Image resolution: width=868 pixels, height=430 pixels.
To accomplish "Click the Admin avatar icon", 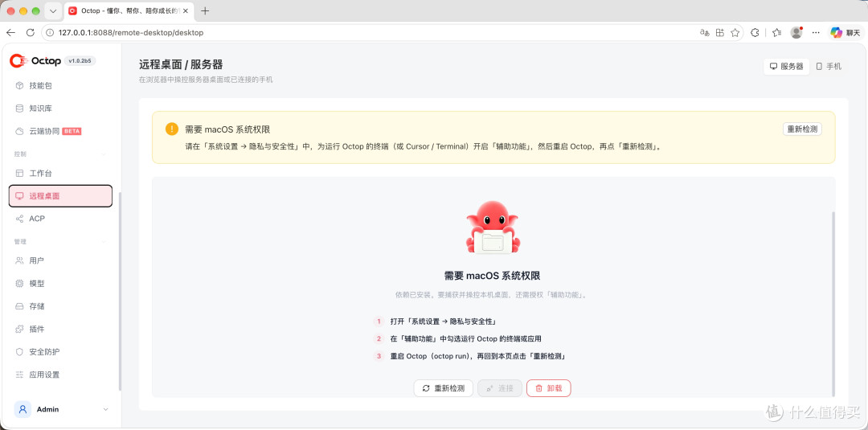I will (x=23, y=410).
